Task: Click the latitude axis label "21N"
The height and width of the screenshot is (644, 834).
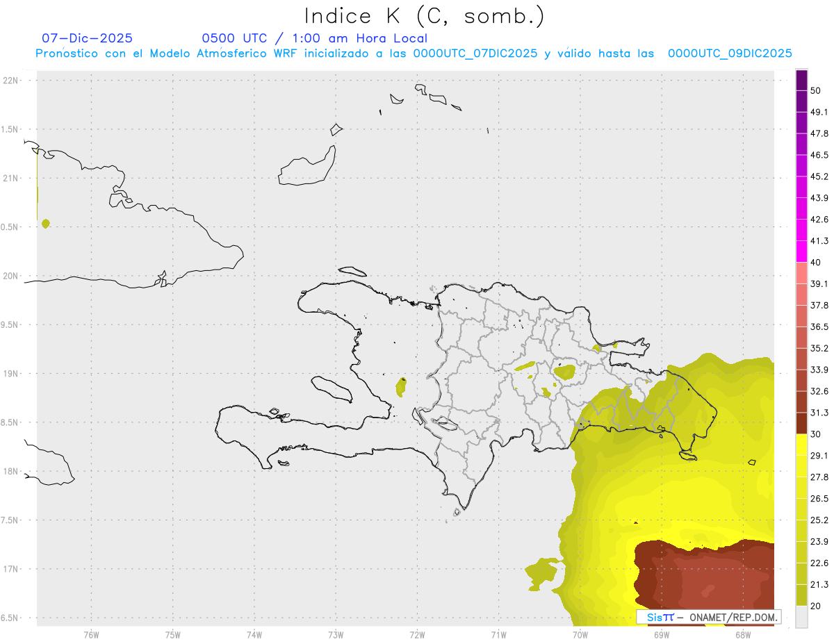Action: click(x=10, y=179)
